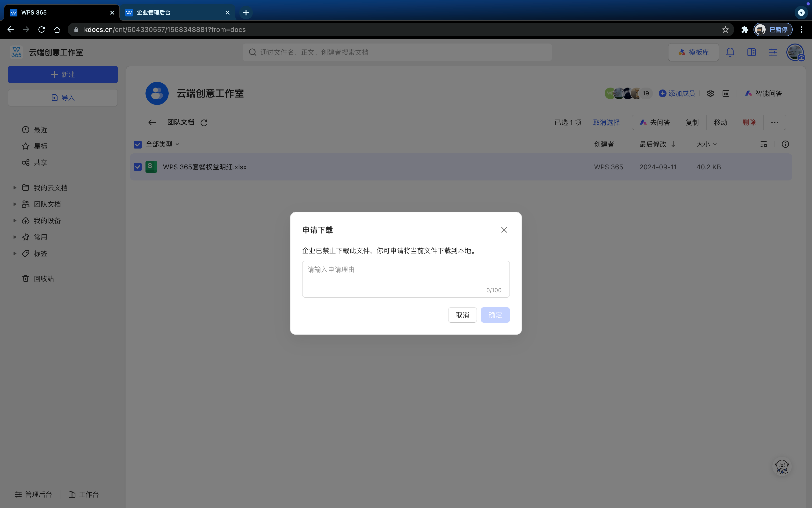812x508 pixels.
Task: Open the 全部类型 filter dropdown
Action: tap(162, 144)
